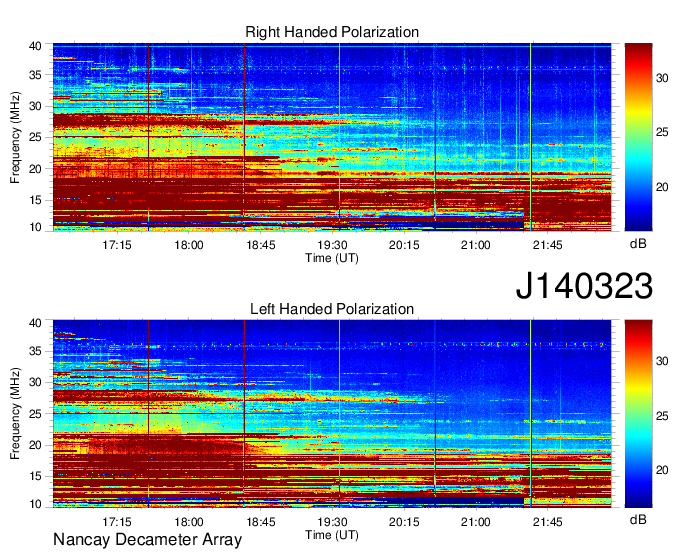Click the 35 MHz tick of Right Handed plot
The image size is (680, 552).
35,75
